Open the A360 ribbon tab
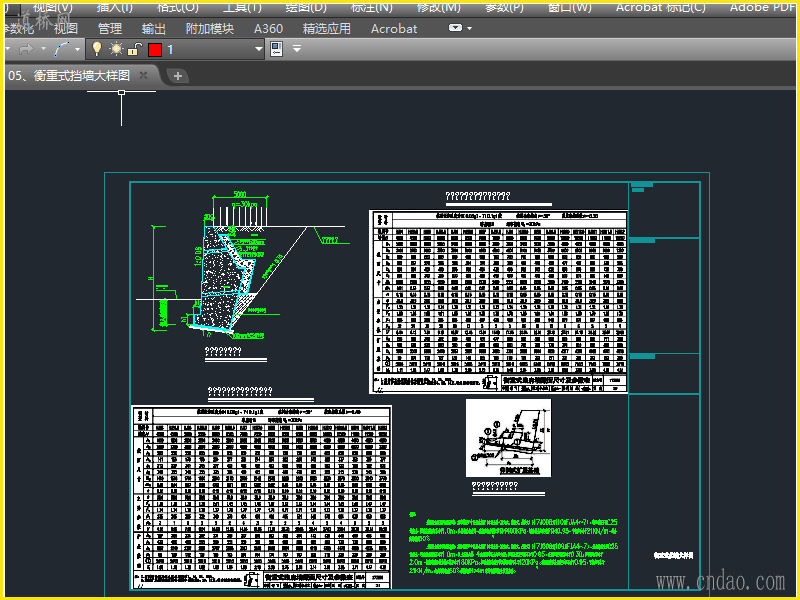 pyautogui.click(x=268, y=29)
